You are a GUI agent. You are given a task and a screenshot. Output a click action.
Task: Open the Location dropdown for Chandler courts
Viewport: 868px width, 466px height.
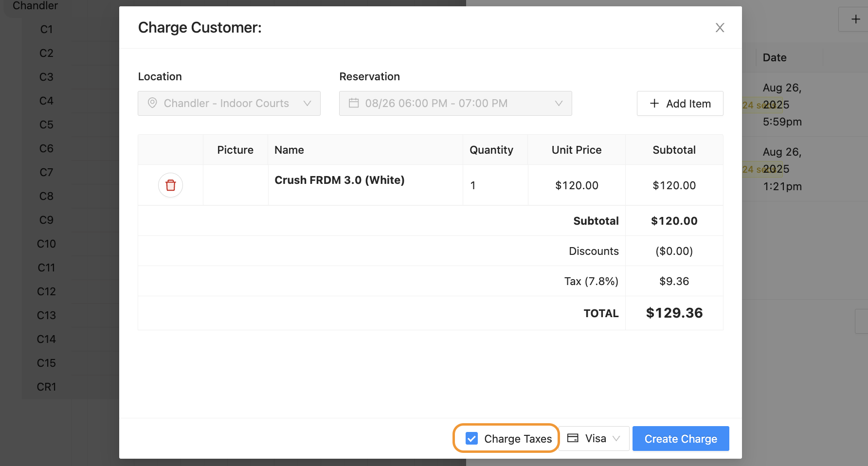tap(229, 103)
